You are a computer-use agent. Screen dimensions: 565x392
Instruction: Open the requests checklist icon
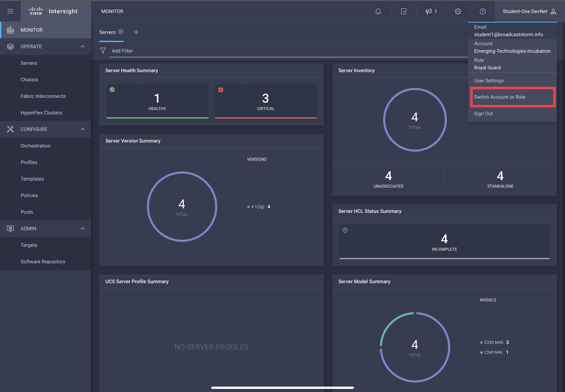[404, 11]
